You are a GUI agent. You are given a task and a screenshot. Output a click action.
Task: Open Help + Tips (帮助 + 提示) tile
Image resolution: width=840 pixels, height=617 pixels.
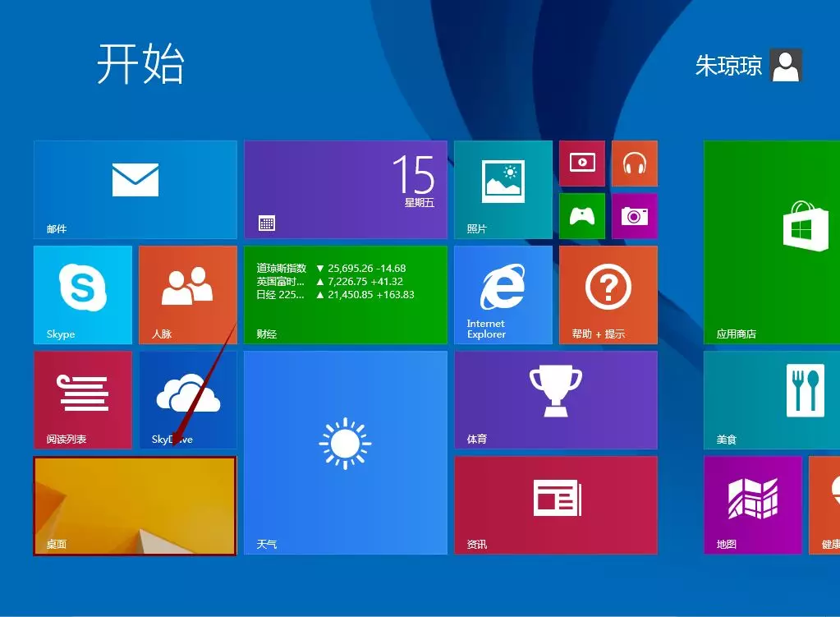(x=608, y=295)
